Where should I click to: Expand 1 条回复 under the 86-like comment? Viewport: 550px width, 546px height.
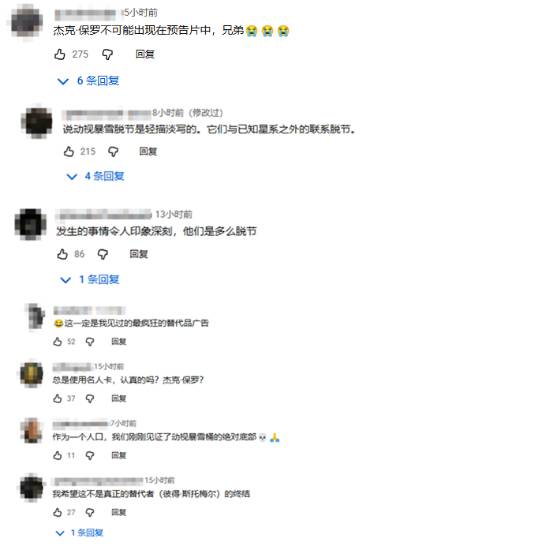pos(90,279)
